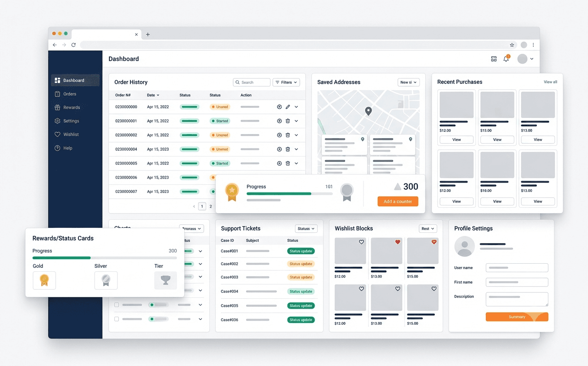View details of order 0230000004

tap(279, 149)
